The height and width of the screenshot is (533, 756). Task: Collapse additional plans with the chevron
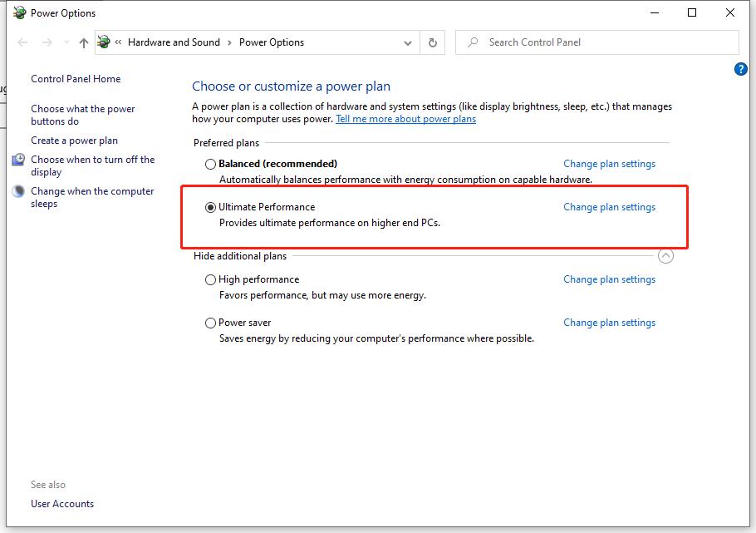[x=665, y=256]
